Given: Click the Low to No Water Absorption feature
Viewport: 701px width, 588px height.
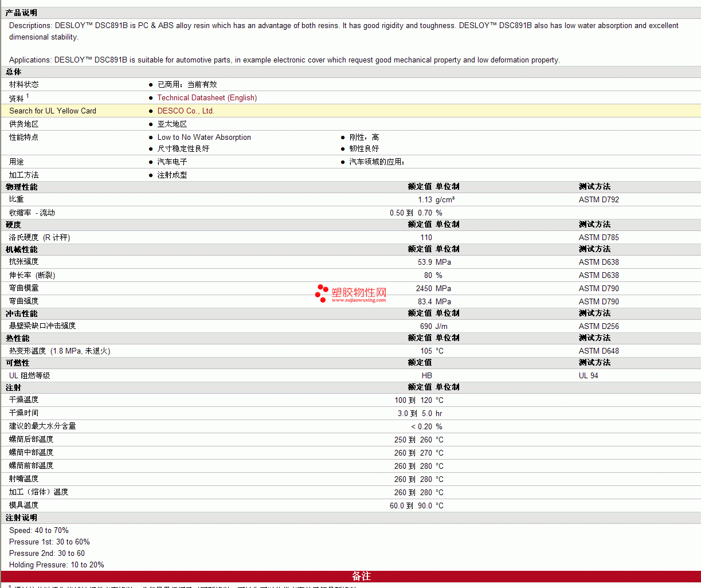Looking at the screenshot, I should [204, 138].
